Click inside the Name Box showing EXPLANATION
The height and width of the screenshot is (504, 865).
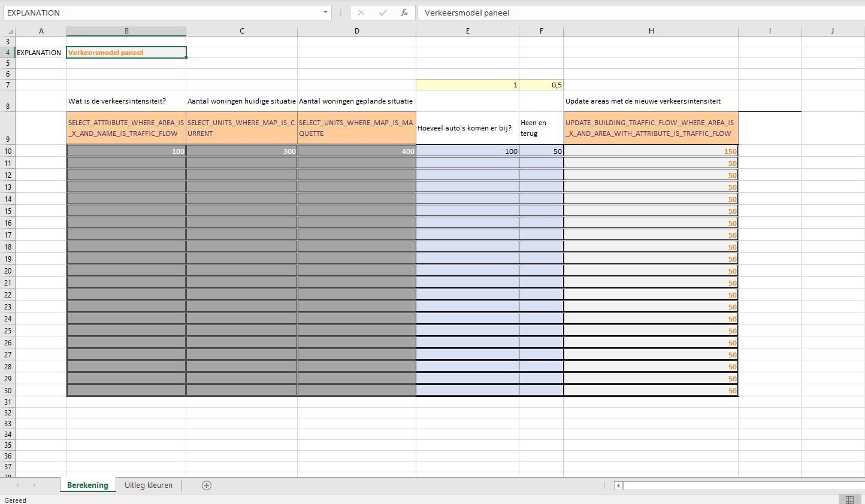[162, 13]
